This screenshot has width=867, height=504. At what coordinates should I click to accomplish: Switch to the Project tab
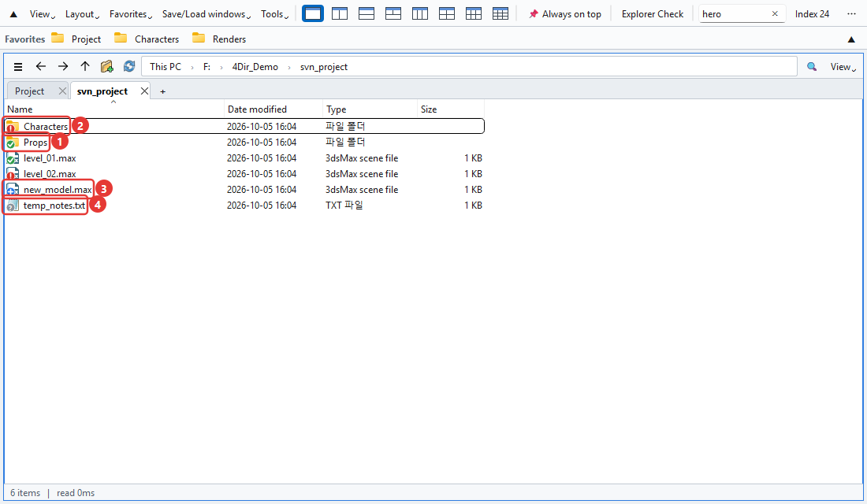(x=30, y=91)
